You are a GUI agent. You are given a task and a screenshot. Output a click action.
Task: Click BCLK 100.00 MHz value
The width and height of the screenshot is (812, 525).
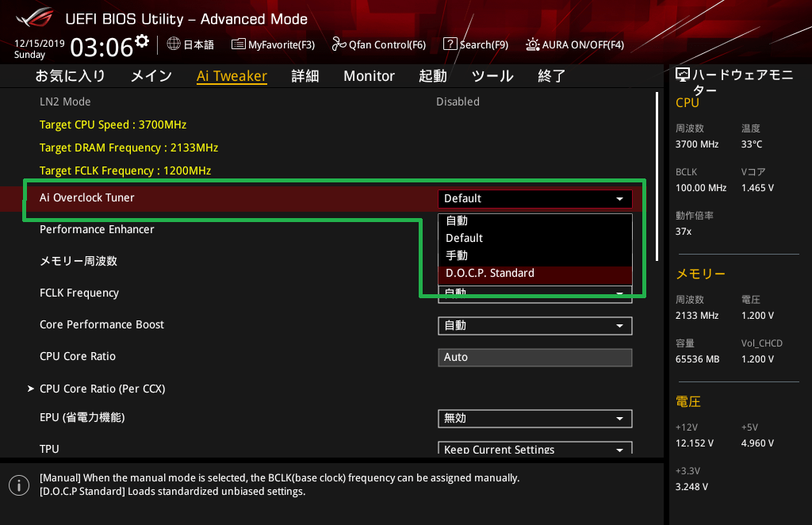(x=701, y=188)
